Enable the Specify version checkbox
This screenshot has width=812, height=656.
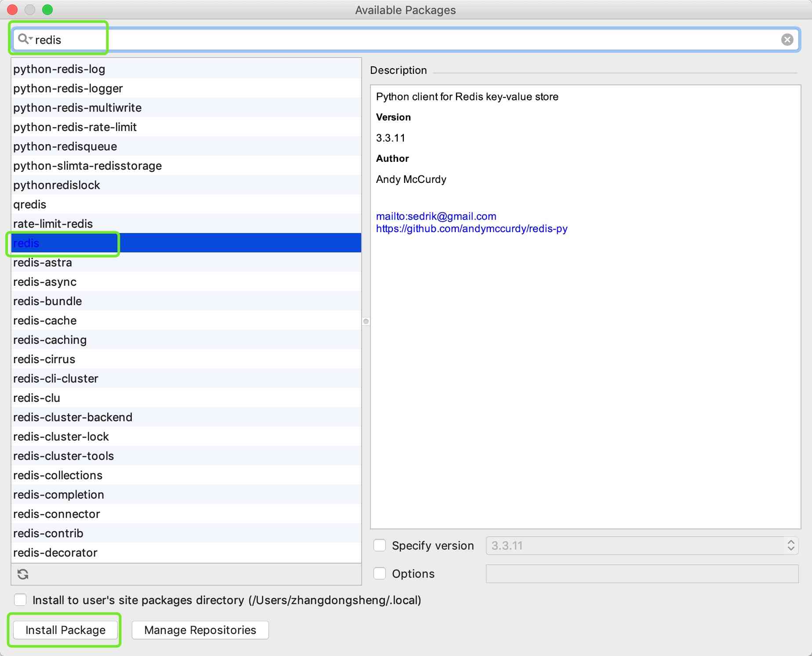click(x=380, y=545)
